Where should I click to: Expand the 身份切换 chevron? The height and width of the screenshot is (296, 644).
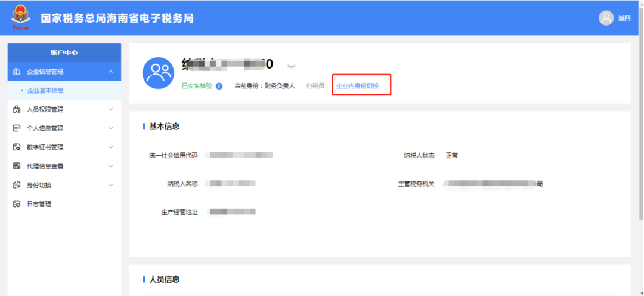(x=110, y=185)
